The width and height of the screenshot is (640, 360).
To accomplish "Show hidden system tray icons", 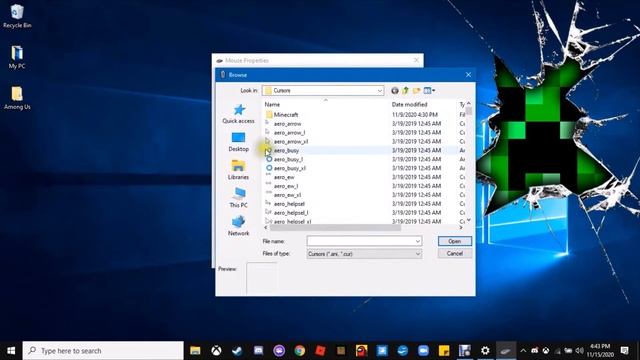I will [523, 351].
